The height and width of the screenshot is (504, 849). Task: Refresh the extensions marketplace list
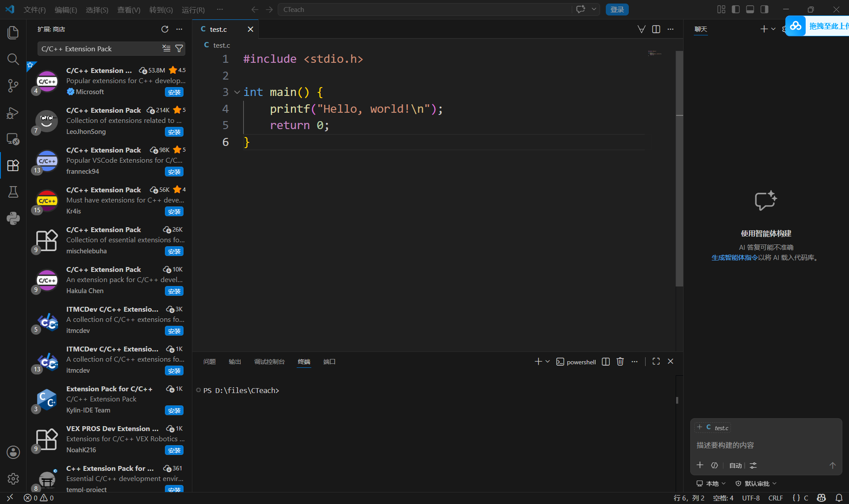pyautogui.click(x=165, y=29)
